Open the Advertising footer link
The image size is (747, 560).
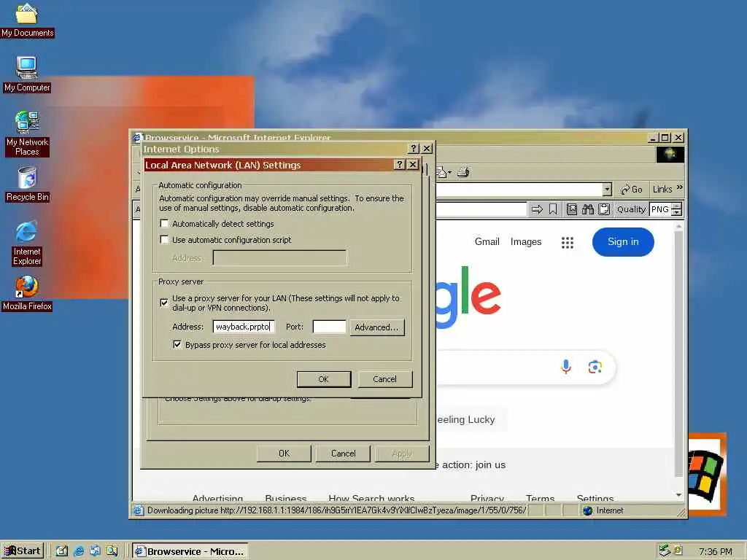coord(217,497)
